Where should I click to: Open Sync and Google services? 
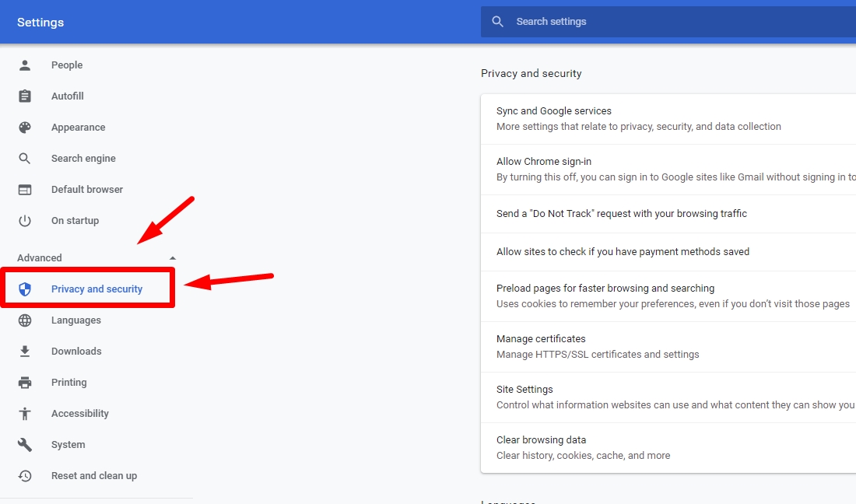click(x=668, y=119)
